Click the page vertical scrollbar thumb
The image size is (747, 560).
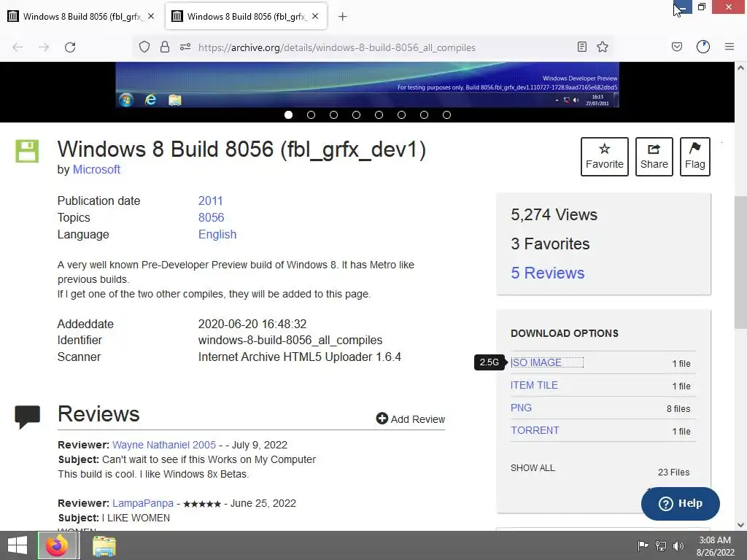(x=740, y=262)
